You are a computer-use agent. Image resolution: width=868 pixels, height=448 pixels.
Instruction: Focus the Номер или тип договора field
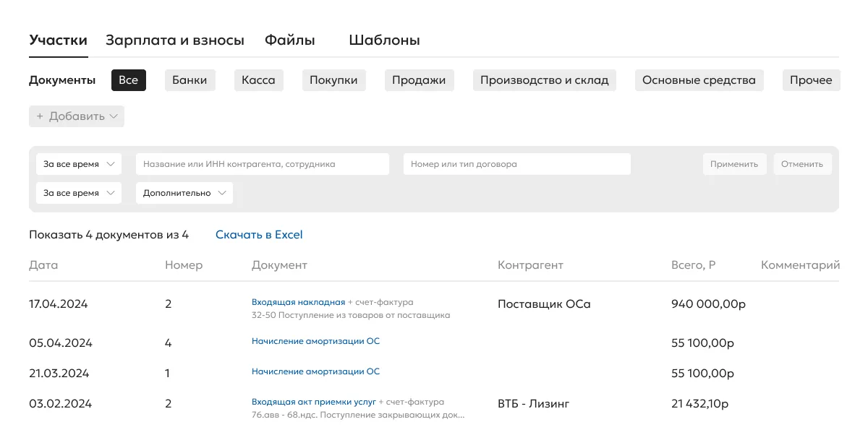(517, 164)
